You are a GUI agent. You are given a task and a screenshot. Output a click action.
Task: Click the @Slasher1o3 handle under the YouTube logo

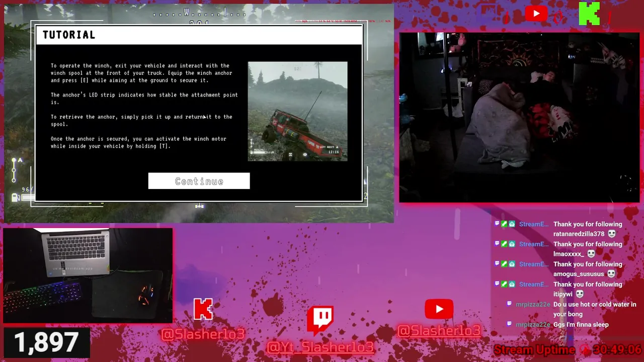pyautogui.click(x=439, y=330)
